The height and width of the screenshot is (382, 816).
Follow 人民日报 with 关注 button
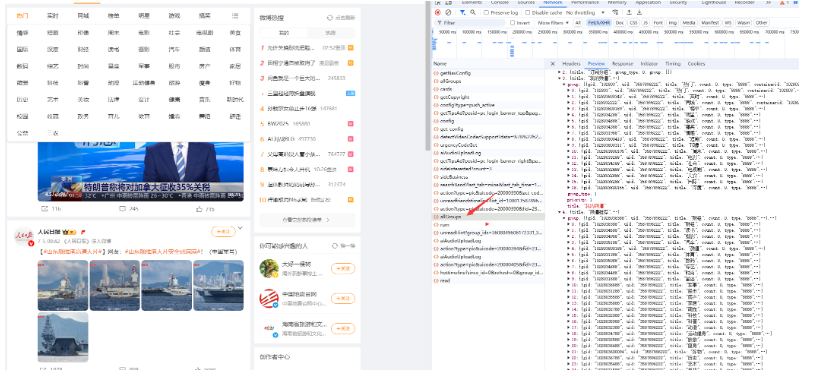point(223,232)
